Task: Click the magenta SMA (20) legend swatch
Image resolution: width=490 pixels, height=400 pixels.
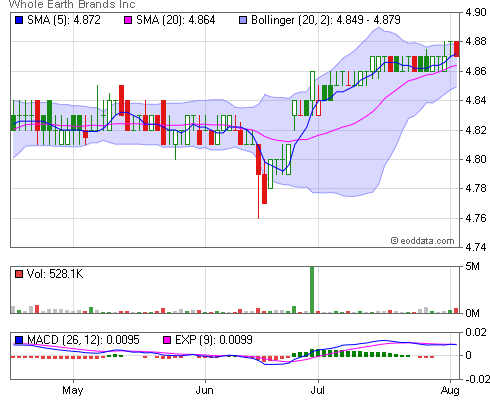Action: click(x=128, y=20)
